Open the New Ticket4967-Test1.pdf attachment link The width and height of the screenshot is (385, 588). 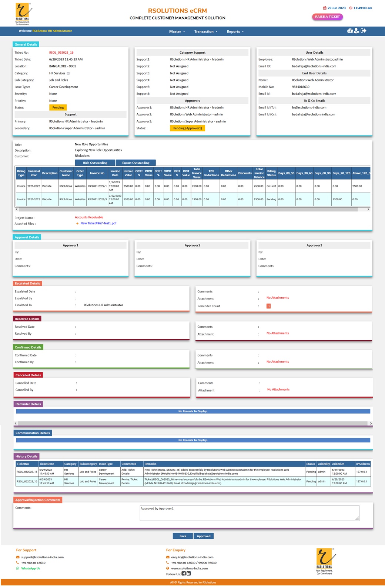tap(98, 223)
